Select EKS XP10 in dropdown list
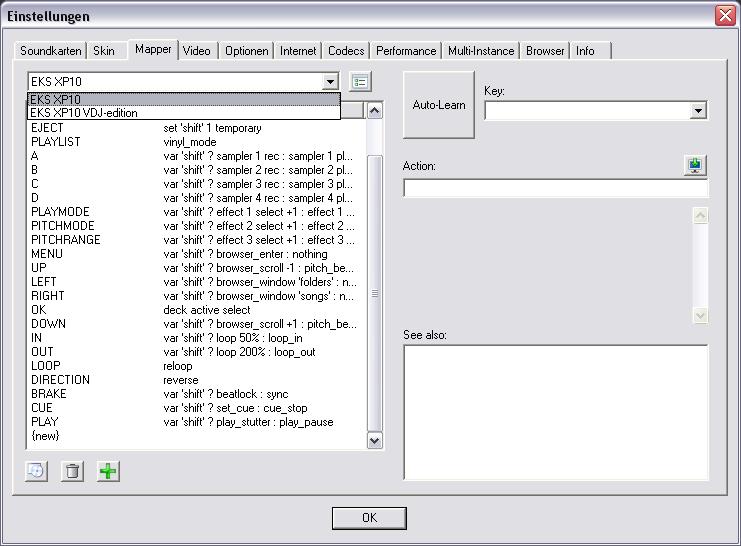Screen dimensions: 741x546 pyautogui.click(x=184, y=99)
